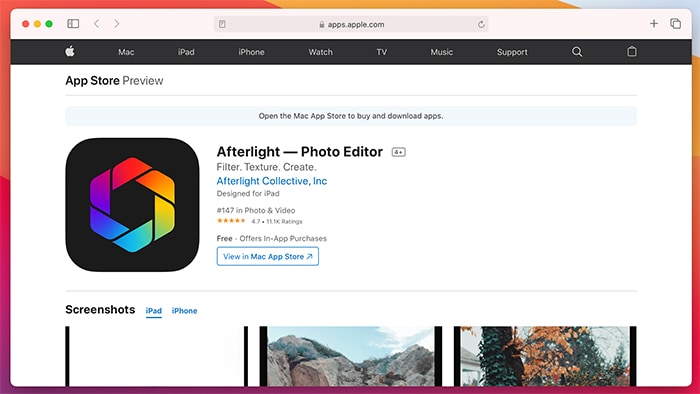Click the App Store Preview heading link

(114, 81)
